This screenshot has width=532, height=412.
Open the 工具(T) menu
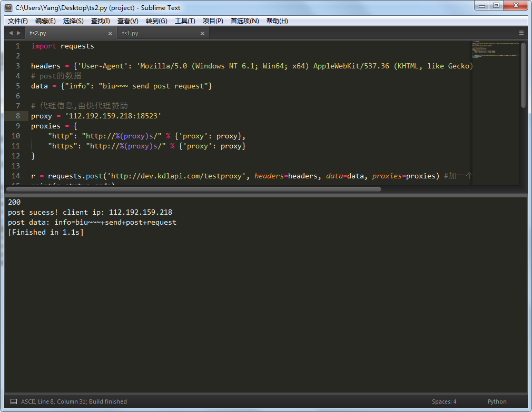pos(184,21)
